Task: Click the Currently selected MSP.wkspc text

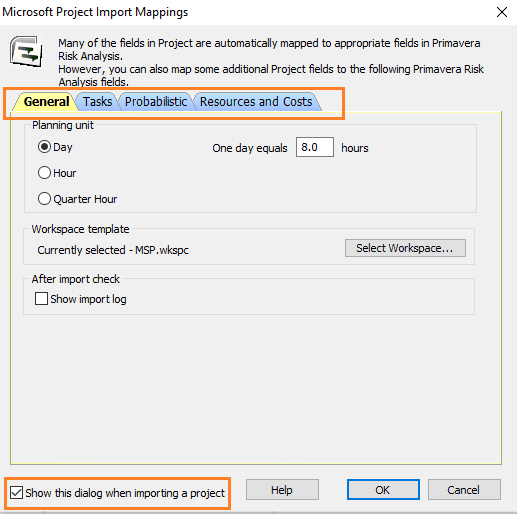Action: 113,250
